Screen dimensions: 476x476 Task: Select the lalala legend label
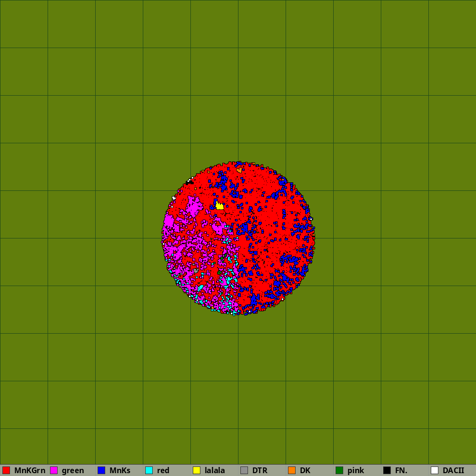pyautogui.click(x=215, y=470)
